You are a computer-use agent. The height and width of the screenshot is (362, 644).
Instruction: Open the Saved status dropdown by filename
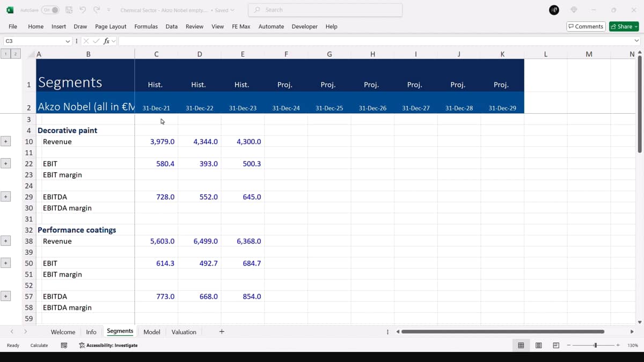(224, 10)
